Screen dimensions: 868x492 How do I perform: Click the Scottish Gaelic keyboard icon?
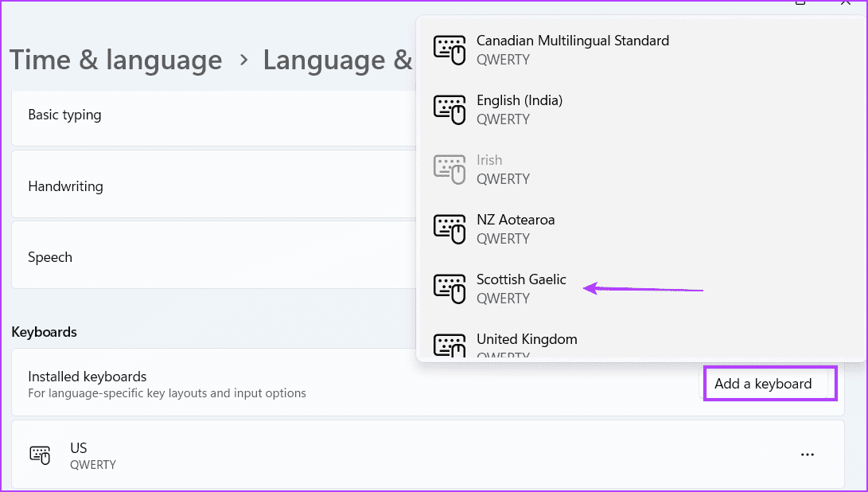[449, 289]
